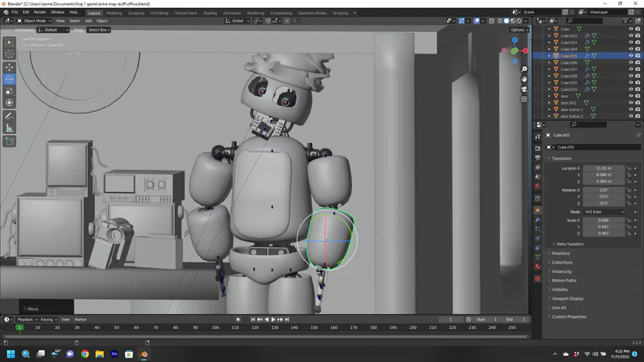Hide Cube.005 in viewport via eye icon

[x=631, y=56]
